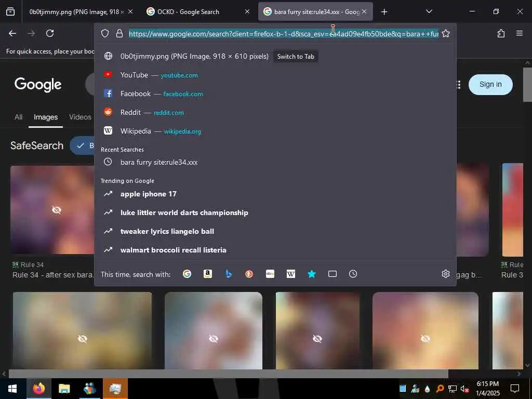Open the muted volume tray icon
This screenshot has height=399, width=532.
pyautogui.click(x=464, y=389)
